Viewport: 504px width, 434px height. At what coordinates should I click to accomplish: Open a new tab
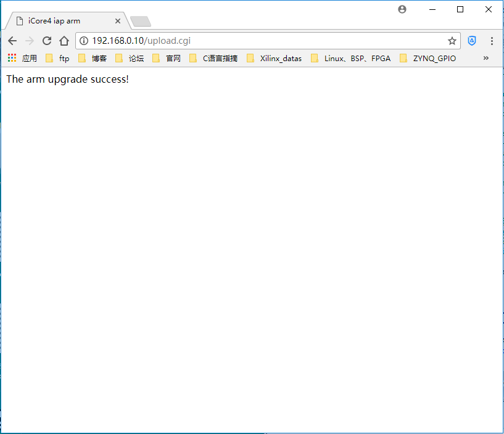pos(141,22)
